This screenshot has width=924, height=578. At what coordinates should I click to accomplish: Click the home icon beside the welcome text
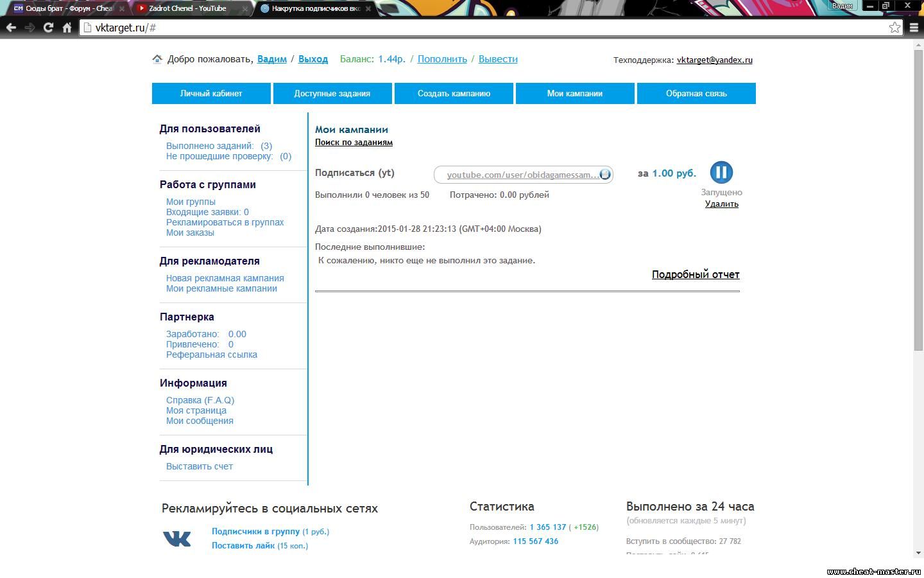pyautogui.click(x=157, y=59)
